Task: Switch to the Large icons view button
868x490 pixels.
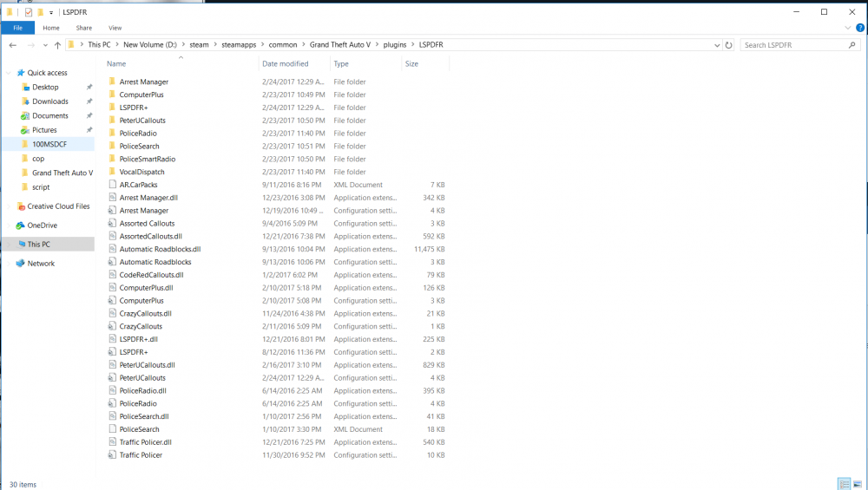Action: 857,485
